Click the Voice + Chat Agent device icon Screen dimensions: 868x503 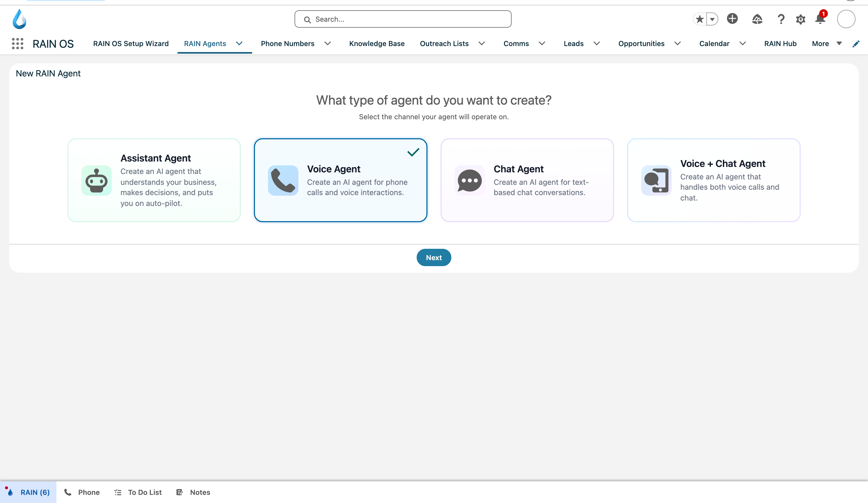(656, 180)
